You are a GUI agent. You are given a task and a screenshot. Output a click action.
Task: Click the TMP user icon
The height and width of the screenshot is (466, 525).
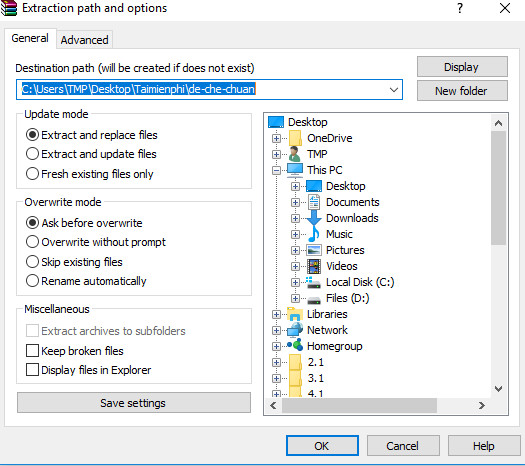pyautogui.click(x=295, y=154)
